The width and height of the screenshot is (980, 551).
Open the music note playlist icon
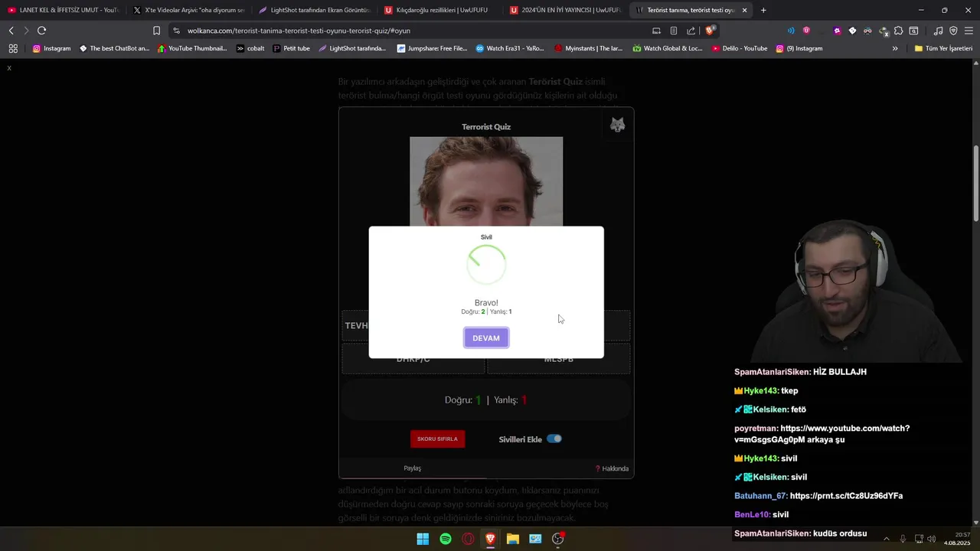(x=938, y=31)
